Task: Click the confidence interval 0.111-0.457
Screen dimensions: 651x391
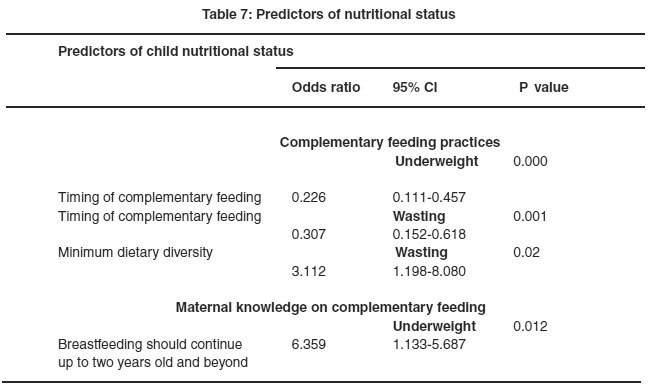Action: (x=429, y=197)
